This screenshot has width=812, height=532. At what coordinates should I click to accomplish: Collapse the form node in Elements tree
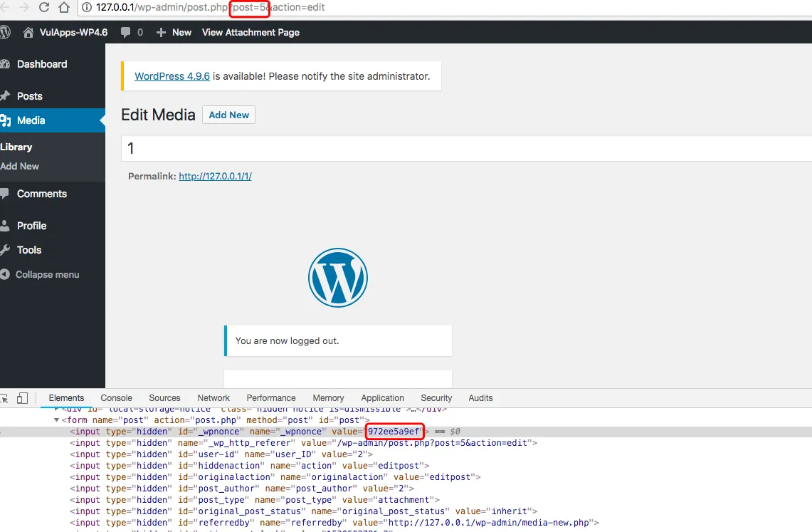tap(57, 420)
